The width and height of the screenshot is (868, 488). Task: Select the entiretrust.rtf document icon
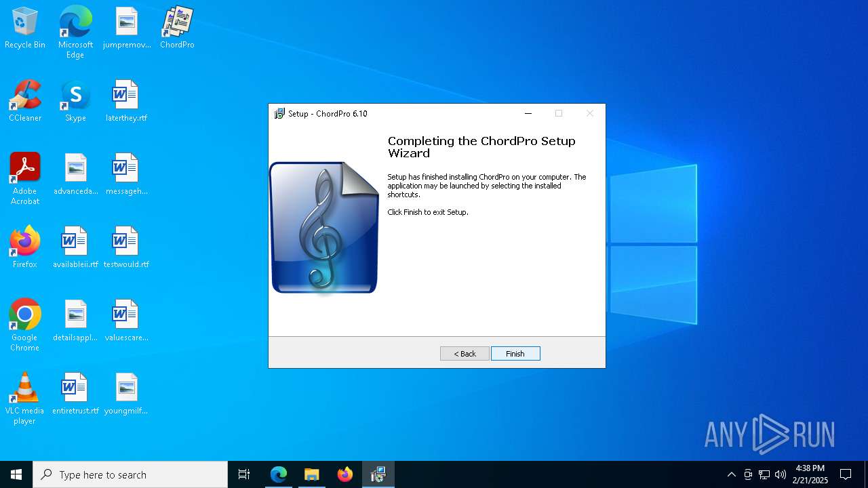[75, 394]
